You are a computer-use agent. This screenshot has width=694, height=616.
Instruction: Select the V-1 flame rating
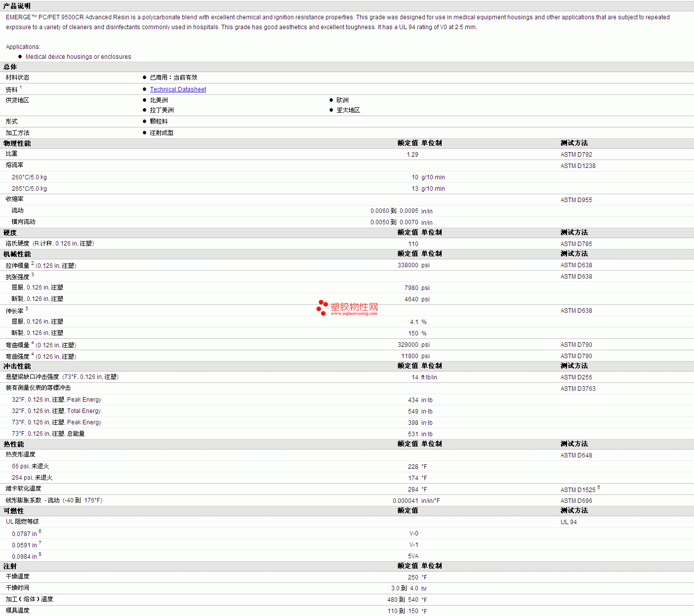pos(414,545)
